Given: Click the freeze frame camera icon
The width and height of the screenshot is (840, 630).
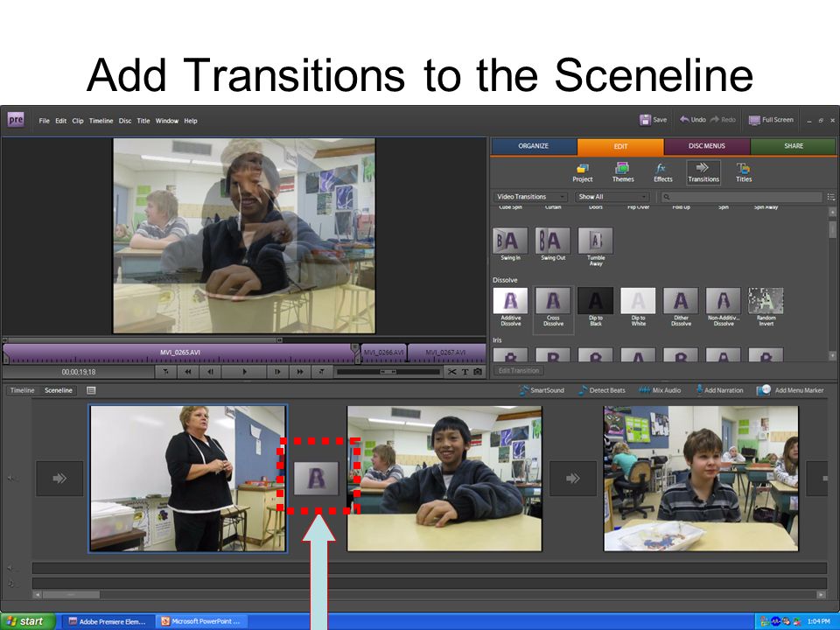Looking at the screenshot, I should coord(478,371).
